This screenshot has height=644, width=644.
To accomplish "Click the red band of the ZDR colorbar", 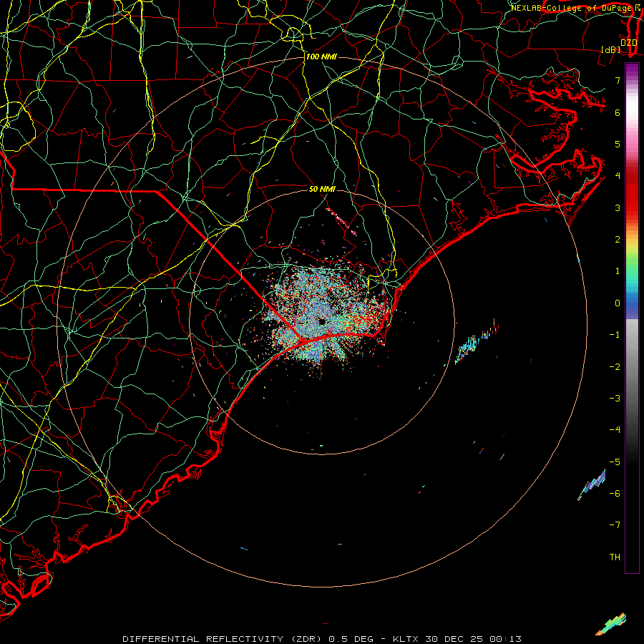I will click(632, 193).
